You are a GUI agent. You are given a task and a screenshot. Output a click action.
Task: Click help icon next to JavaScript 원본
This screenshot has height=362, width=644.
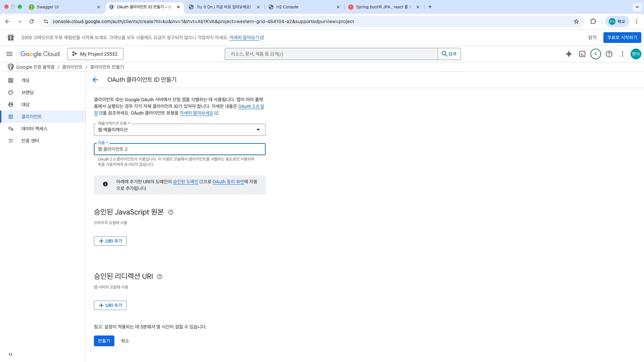pos(171,212)
